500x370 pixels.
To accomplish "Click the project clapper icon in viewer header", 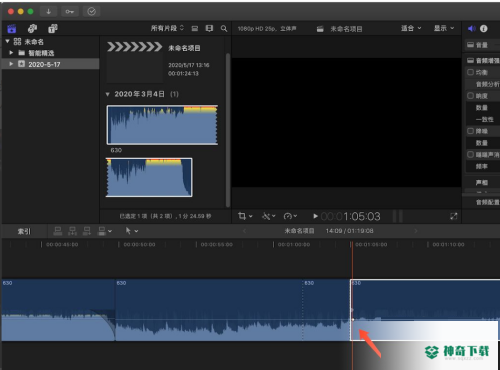I will 320,29.
